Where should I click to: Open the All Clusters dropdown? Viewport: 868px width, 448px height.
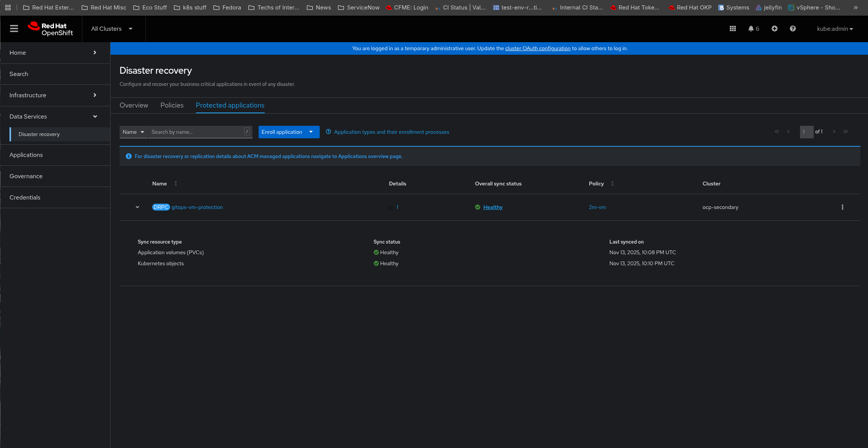click(x=112, y=28)
